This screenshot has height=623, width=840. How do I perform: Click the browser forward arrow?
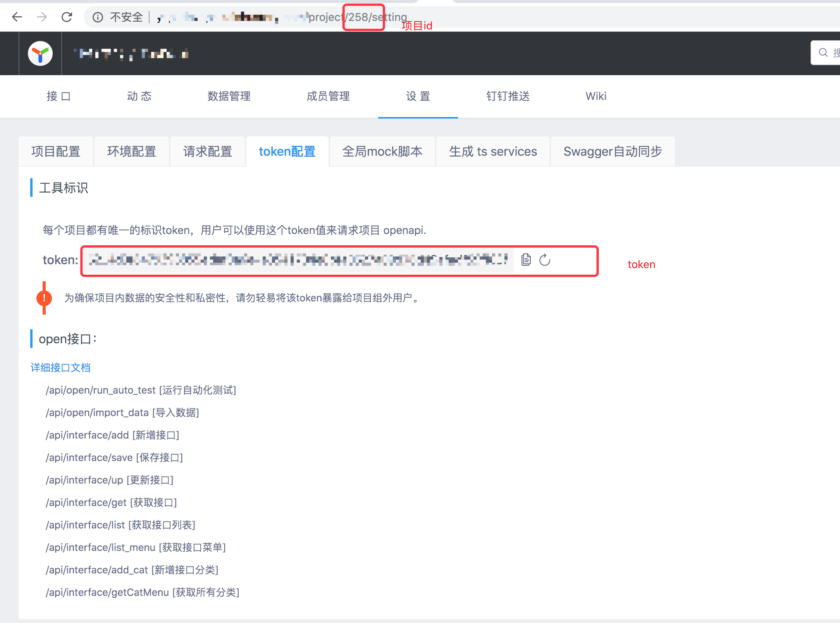tap(42, 17)
